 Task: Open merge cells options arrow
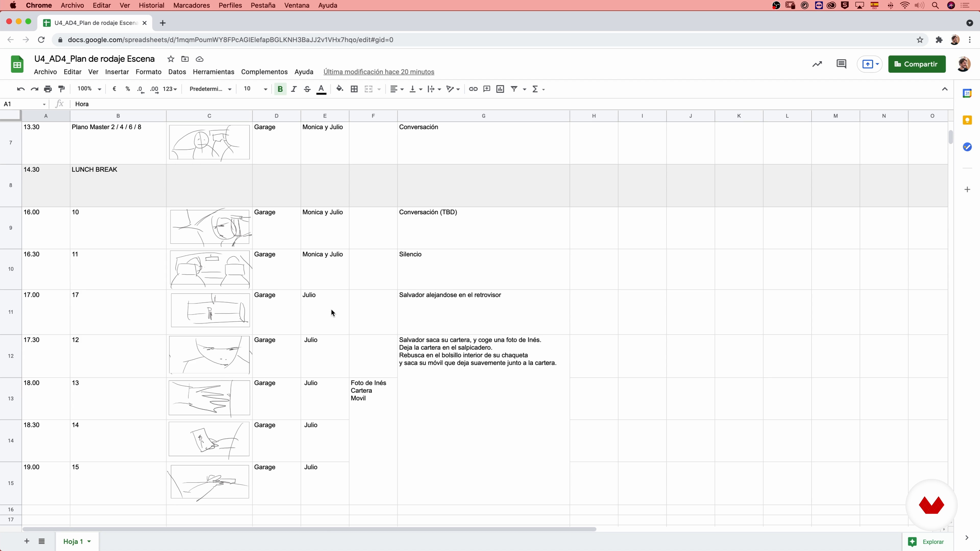point(379,89)
